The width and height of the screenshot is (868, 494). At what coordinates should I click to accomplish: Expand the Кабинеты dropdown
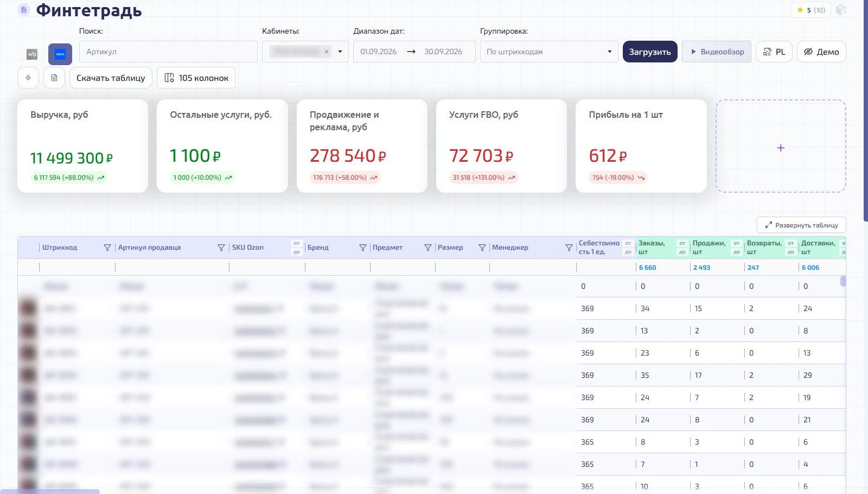340,52
